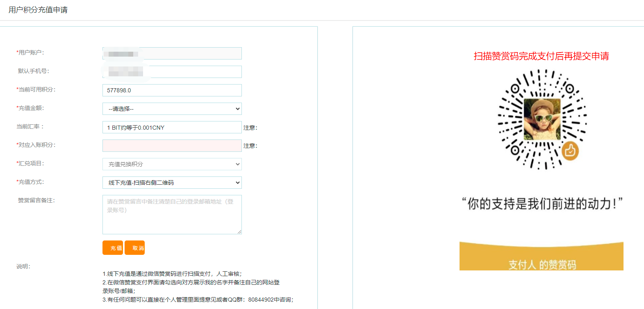Click the 注意 label beside 对应入账积分
The image size is (644, 309).
click(x=250, y=146)
